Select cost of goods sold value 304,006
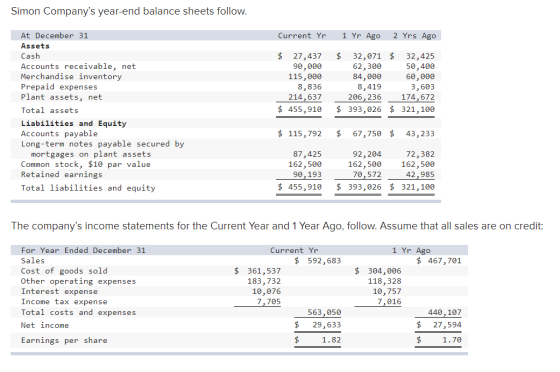The width and height of the screenshot is (560, 372). click(x=385, y=271)
